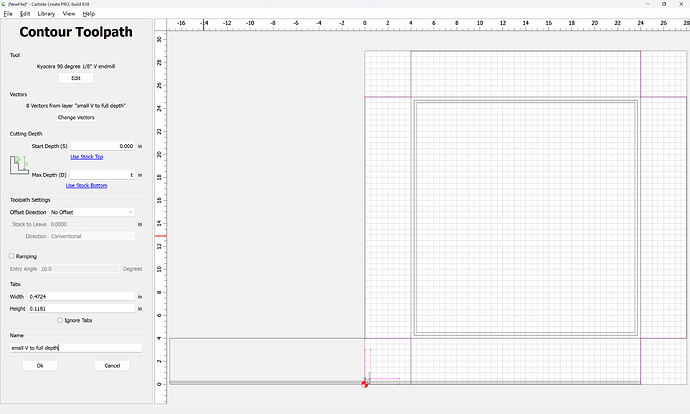Screen dimensions: 690x414
Task: Open the Library menu
Action: [x=46, y=14]
